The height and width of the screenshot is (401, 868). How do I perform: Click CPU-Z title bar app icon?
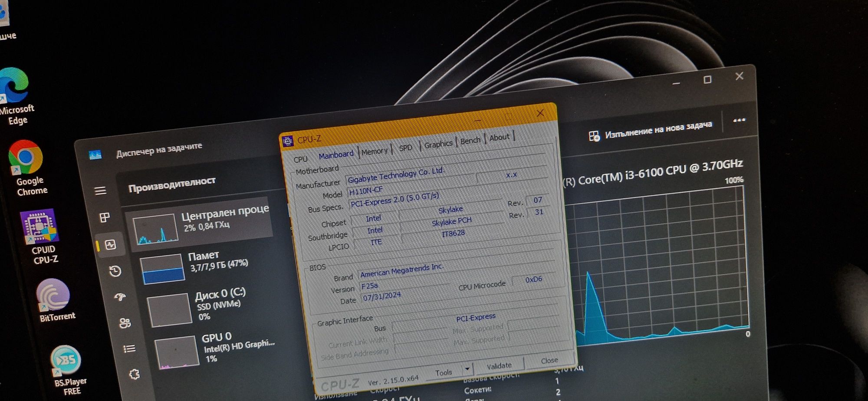click(288, 141)
